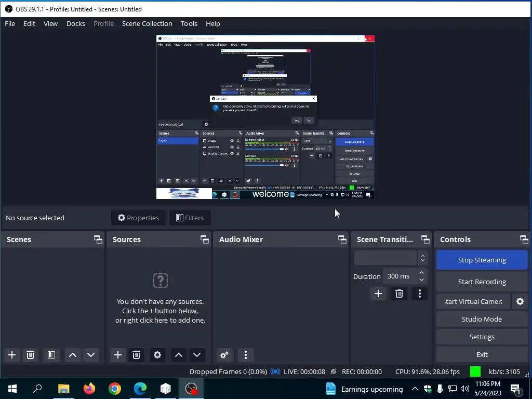Open File Explorer from the taskbar
Screen dimensions: 532x399
[x=63, y=389]
